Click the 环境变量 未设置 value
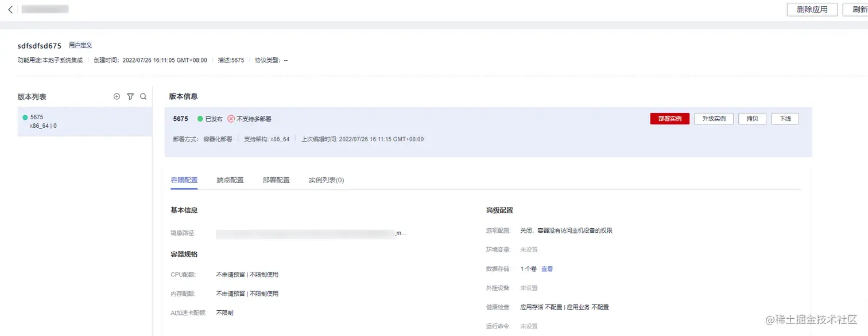The width and height of the screenshot is (868, 336). pos(529,249)
